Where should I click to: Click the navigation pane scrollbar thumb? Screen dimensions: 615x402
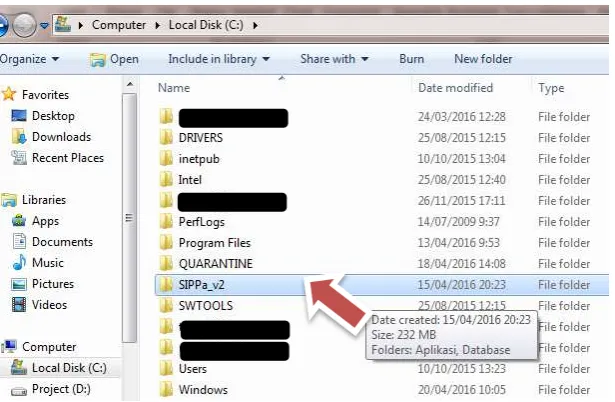point(129,218)
